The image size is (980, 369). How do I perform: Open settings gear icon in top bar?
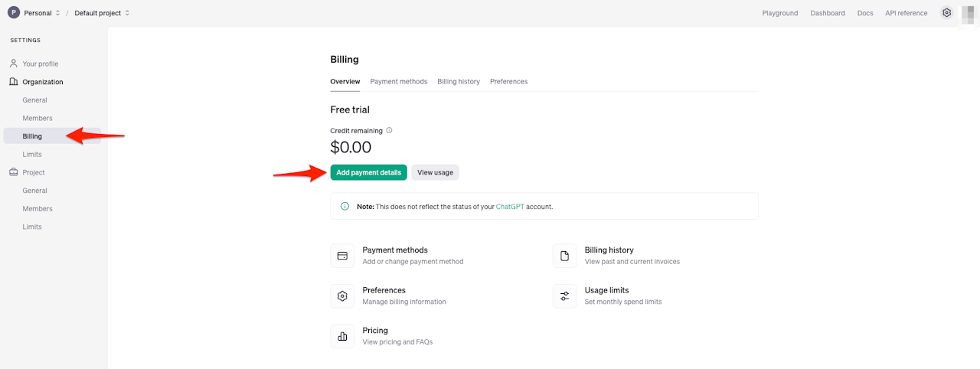(x=946, y=13)
